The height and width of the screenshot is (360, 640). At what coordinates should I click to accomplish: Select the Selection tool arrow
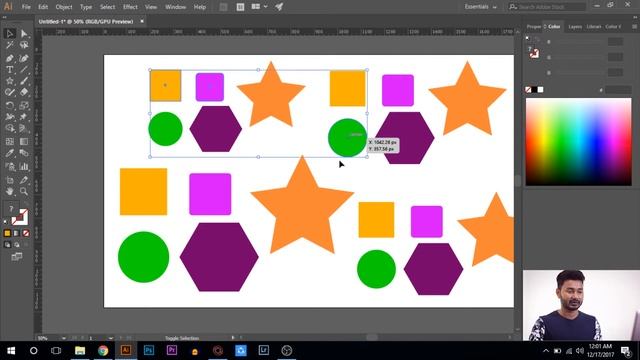click(9, 33)
